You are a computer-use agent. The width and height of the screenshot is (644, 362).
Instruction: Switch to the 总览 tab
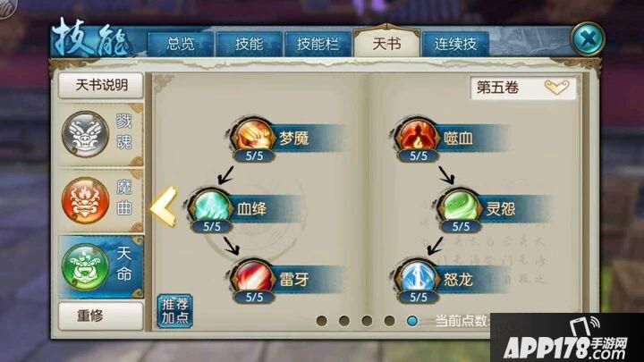click(181, 44)
